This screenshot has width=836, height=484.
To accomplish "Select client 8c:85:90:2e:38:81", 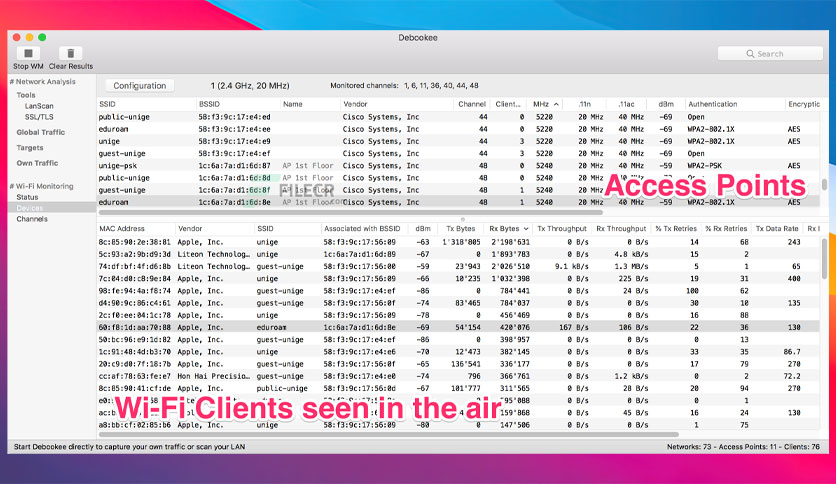I will tap(459, 242).
